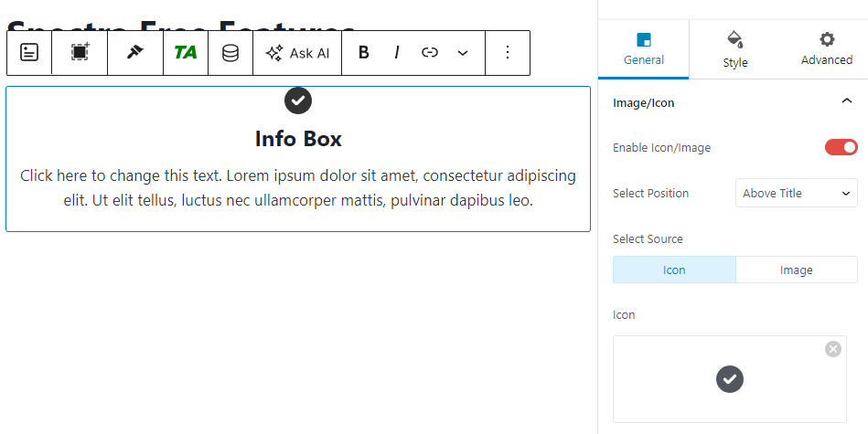Toggle bold text formatting

pos(364,53)
